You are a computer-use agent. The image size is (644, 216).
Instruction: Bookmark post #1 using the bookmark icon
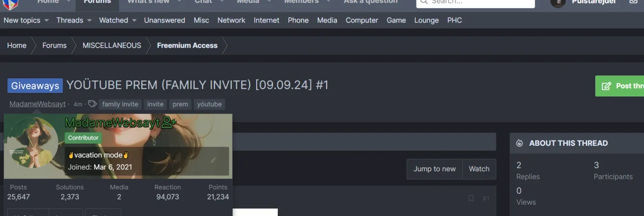click(471, 198)
